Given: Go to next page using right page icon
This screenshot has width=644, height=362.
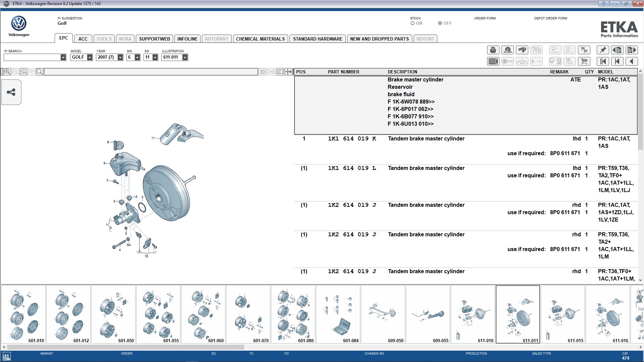Looking at the screenshot, I should click(x=632, y=50).
